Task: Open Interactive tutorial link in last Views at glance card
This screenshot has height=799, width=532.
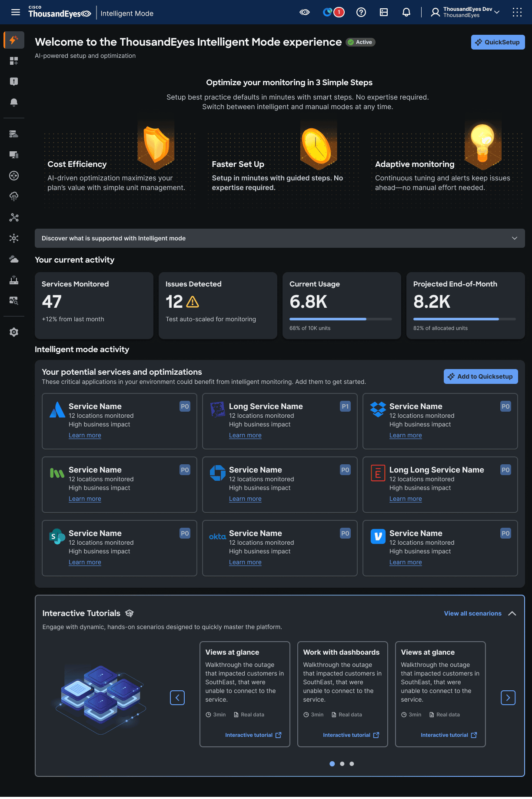Action: pos(449,735)
